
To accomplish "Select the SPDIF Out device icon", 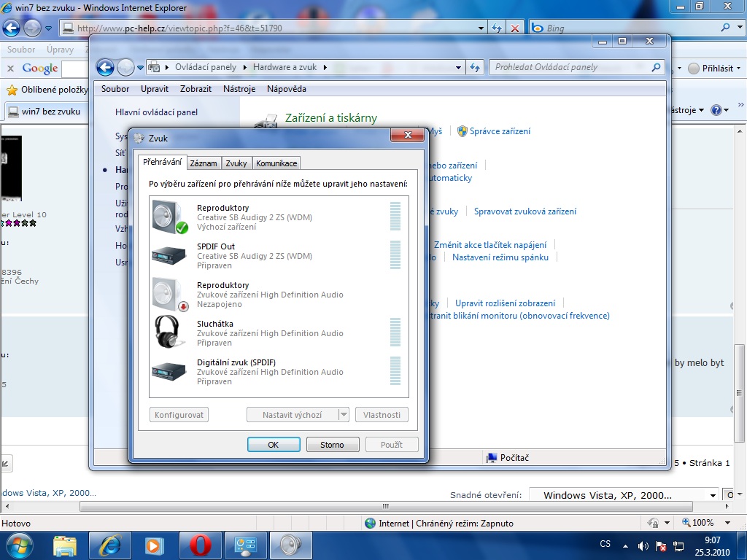I will (169, 254).
